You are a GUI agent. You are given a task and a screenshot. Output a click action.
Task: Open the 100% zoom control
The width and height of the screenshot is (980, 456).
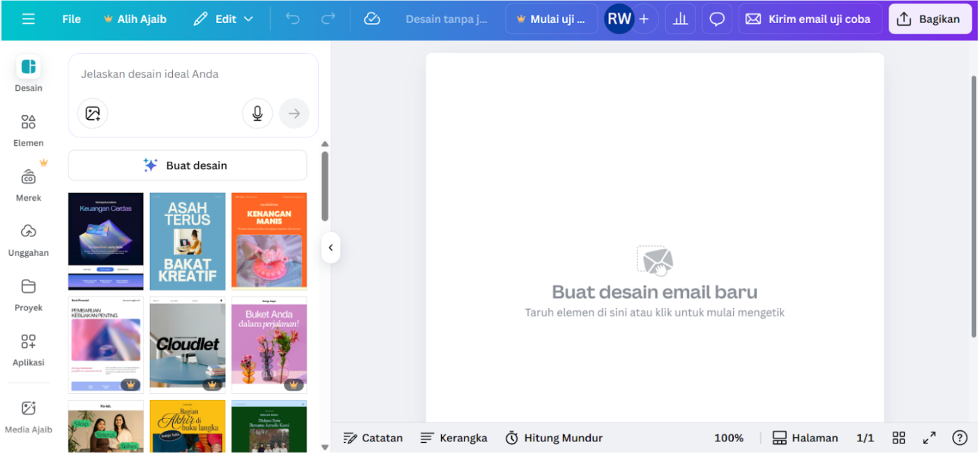(x=728, y=438)
